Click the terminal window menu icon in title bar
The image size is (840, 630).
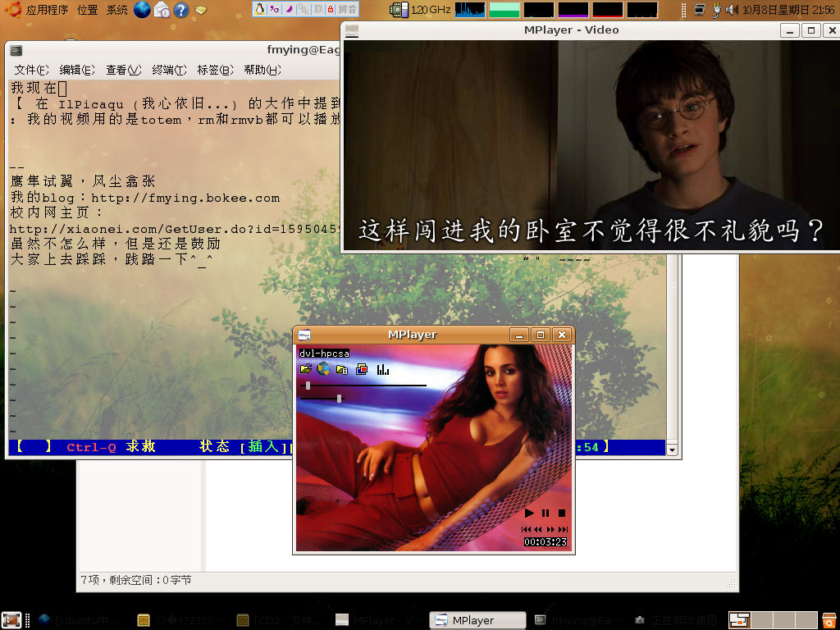[x=16, y=50]
